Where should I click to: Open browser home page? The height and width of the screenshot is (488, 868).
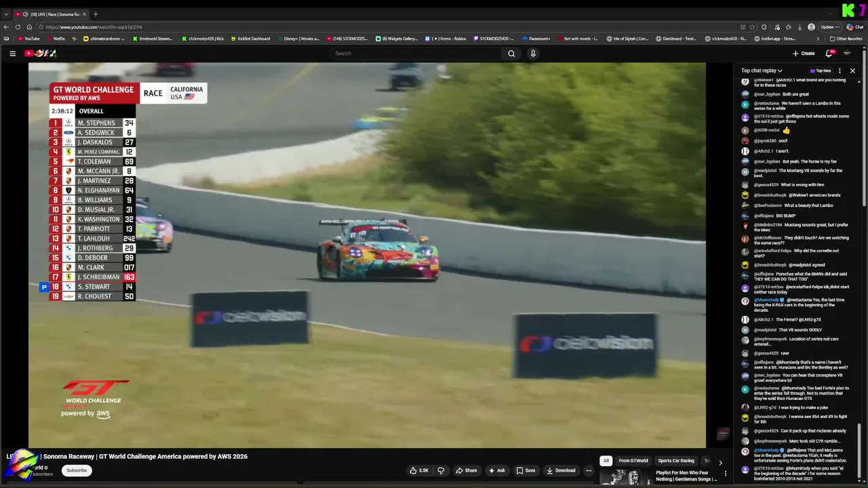[x=28, y=27]
